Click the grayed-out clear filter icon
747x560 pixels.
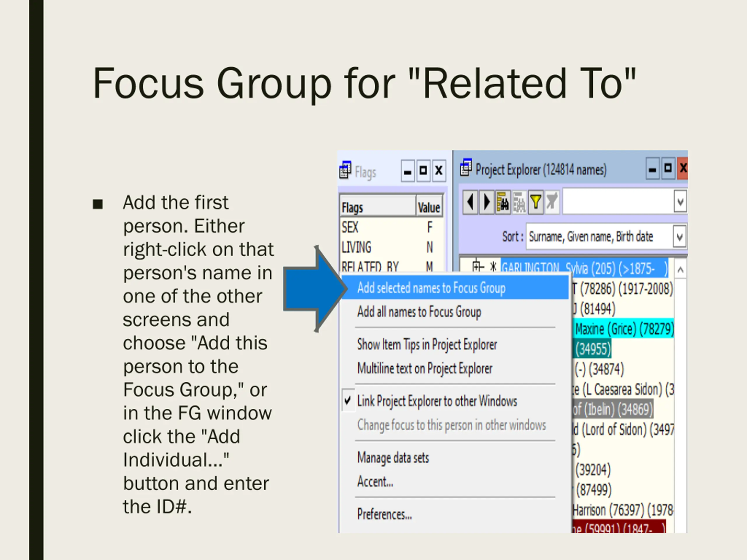pos(552,202)
